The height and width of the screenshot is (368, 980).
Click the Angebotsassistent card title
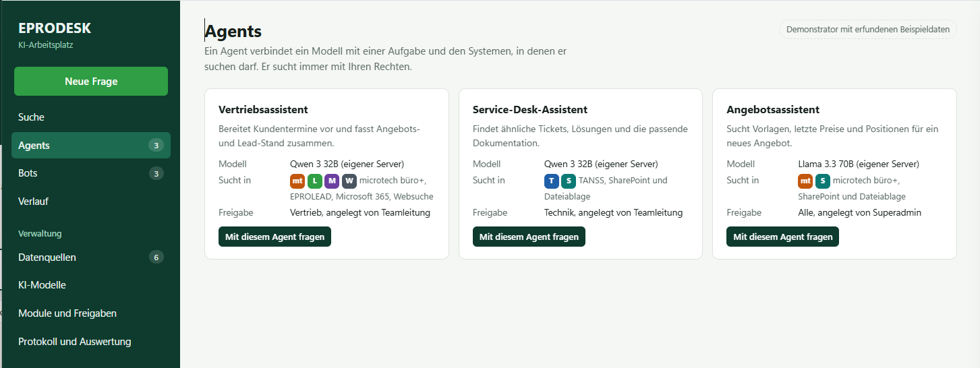773,109
